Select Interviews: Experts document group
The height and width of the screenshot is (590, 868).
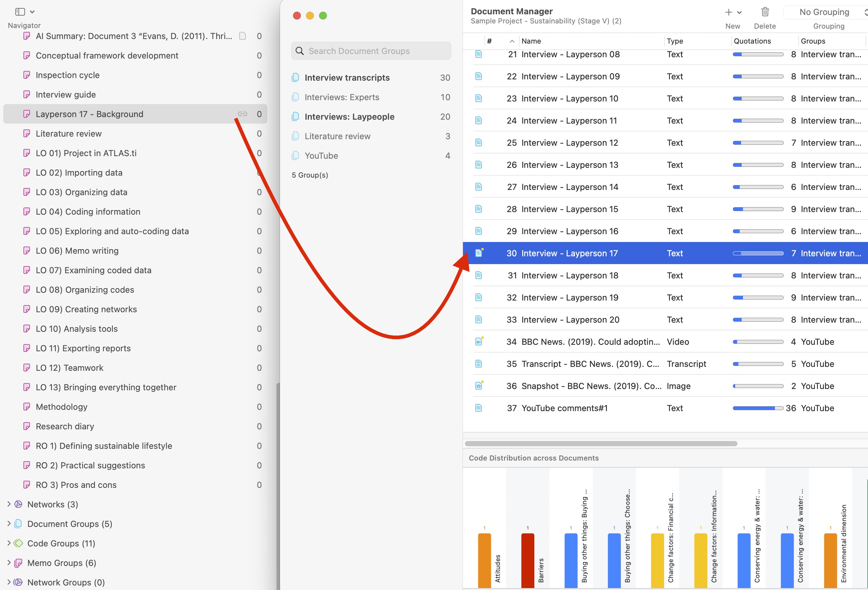pos(342,97)
